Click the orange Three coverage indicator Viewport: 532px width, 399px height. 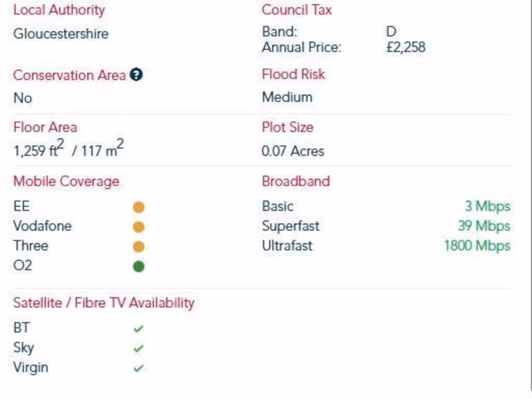tap(139, 247)
